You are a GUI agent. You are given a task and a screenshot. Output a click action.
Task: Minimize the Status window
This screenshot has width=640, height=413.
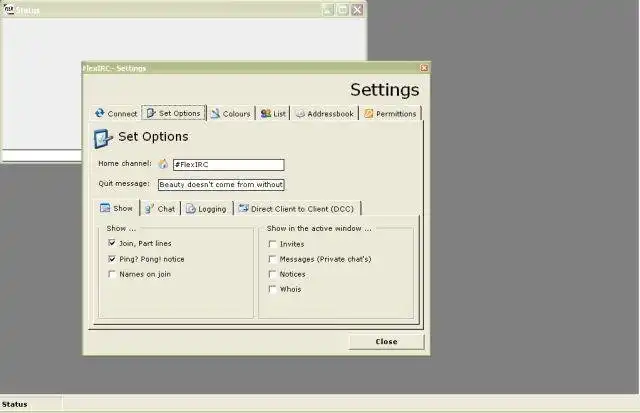click(328, 9)
